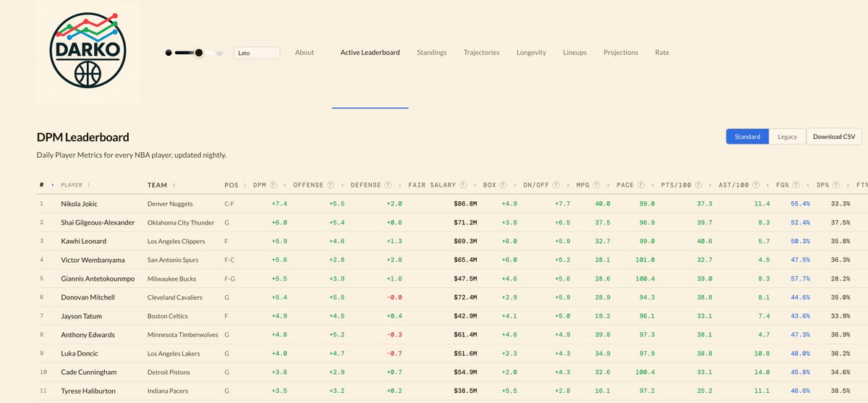This screenshot has height=403, width=868.
Task: Click the dark theme slider knob
Action: 199,53
